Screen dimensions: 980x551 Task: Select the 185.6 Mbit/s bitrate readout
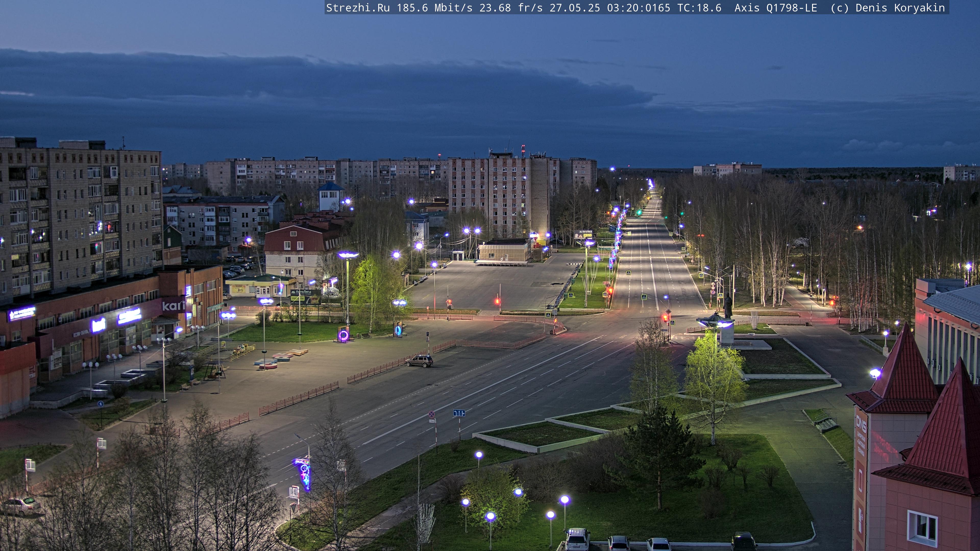(434, 8)
